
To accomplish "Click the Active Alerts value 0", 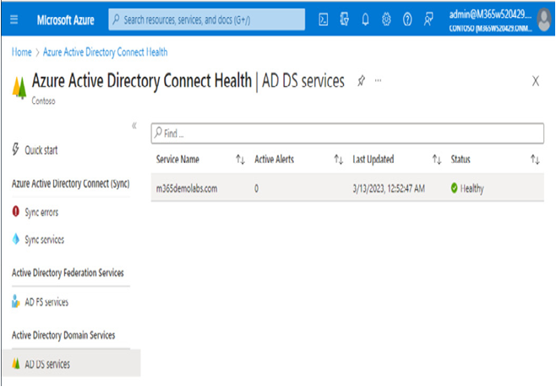I will click(x=256, y=188).
